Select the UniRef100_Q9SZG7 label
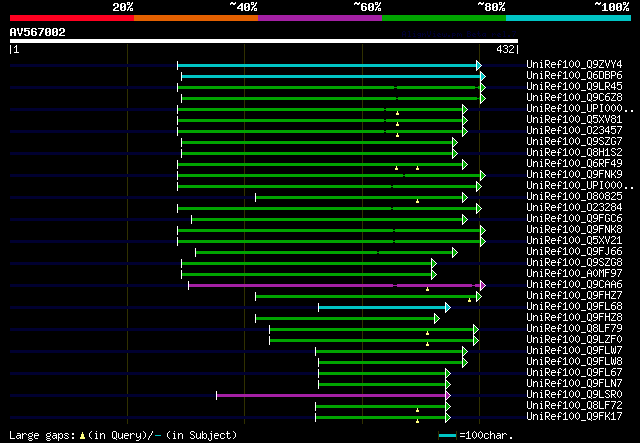The height and width of the screenshot is (443, 640). [574, 142]
